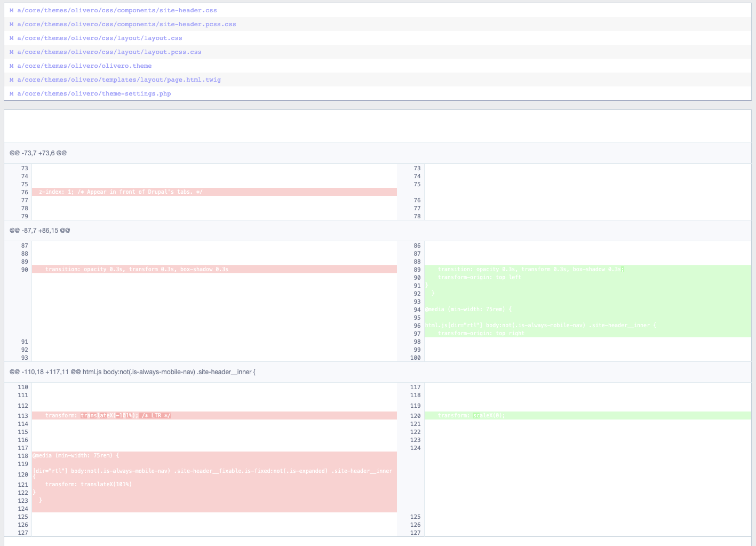Open the site-header.css file link

tap(117, 10)
